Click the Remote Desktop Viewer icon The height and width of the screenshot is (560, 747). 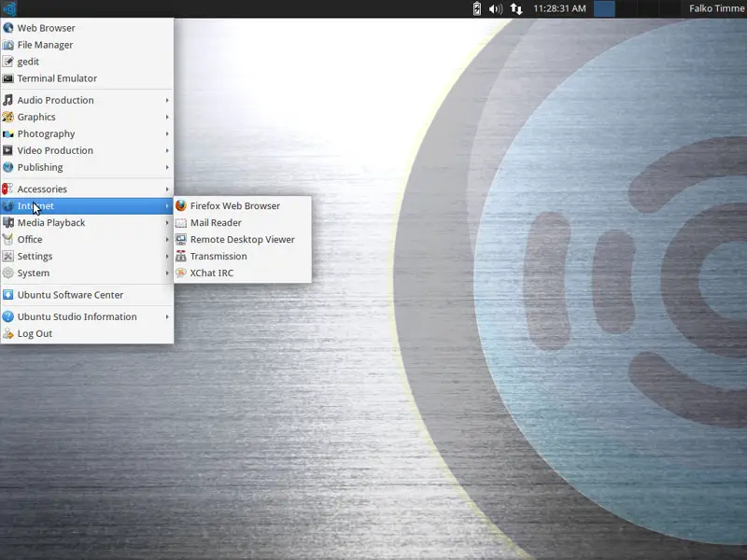tap(181, 240)
